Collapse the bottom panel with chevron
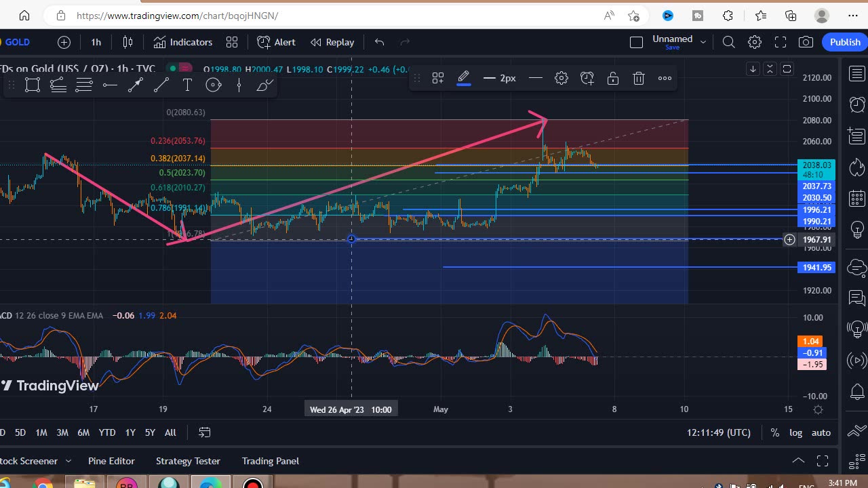 [x=798, y=461]
